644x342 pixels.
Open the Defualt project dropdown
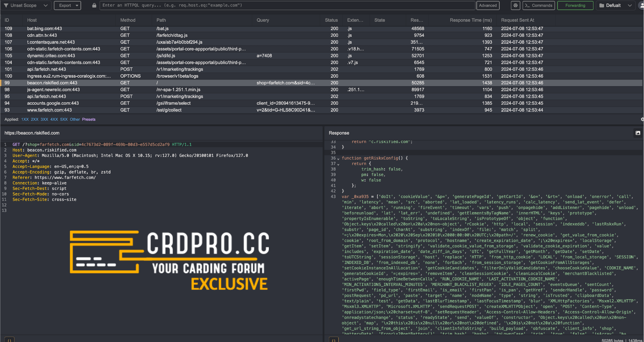(x=615, y=5)
